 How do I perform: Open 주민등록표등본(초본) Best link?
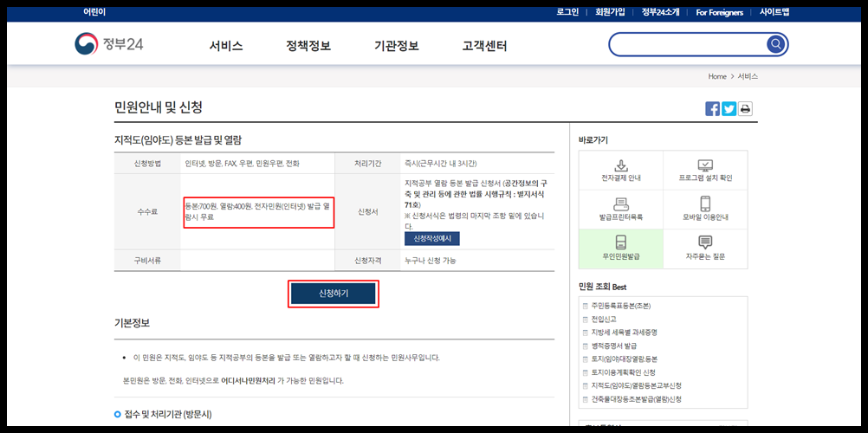[619, 306]
